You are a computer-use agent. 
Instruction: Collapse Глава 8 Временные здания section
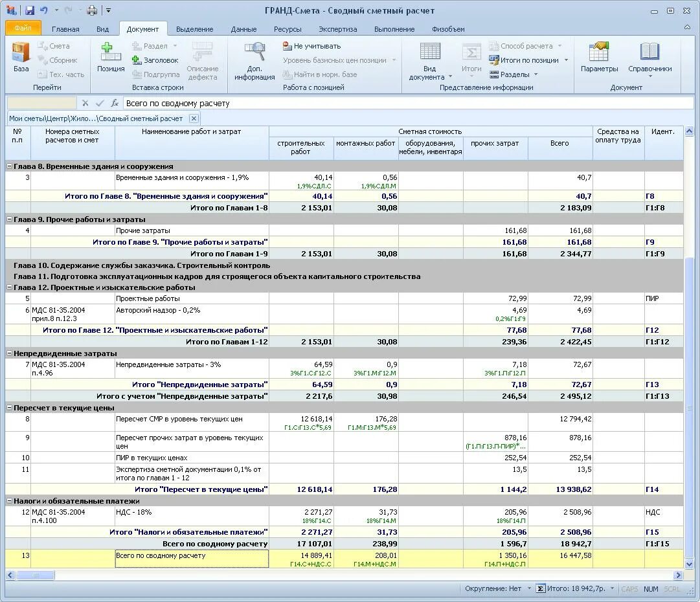click(x=9, y=166)
